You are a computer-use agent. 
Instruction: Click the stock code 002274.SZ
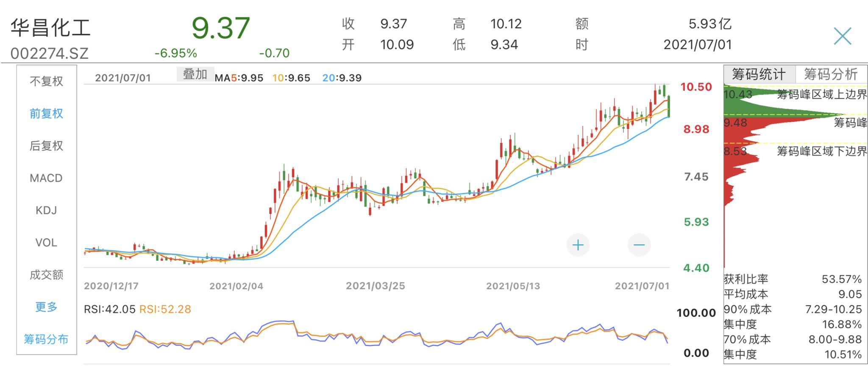[x=50, y=53]
